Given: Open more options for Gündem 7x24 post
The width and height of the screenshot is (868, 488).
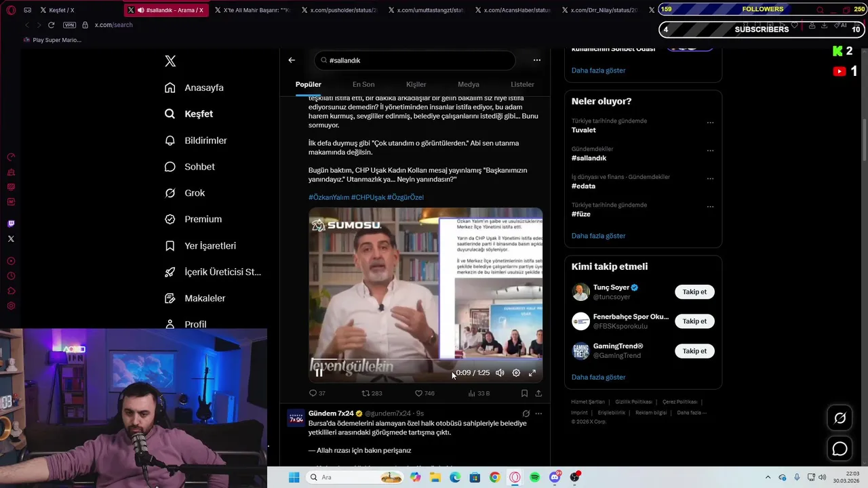Looking at the screenshot, I should [x=538, y=413].
